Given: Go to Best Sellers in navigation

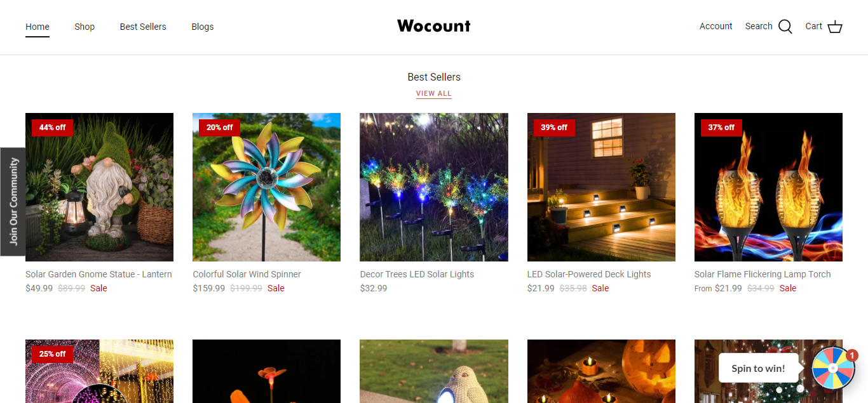Looking at the screenshot, I should pyautogui.click(x=143, y=27).
